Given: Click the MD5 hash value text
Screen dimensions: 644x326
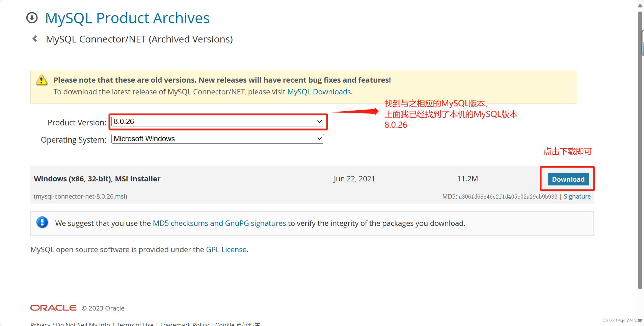Looking at the screenshot, I should 508,197.
